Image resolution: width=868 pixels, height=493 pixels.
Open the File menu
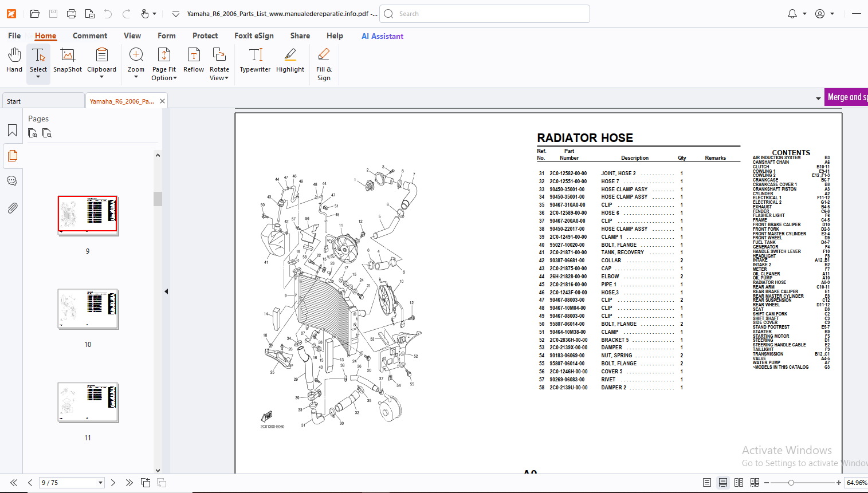pos(14,36)
